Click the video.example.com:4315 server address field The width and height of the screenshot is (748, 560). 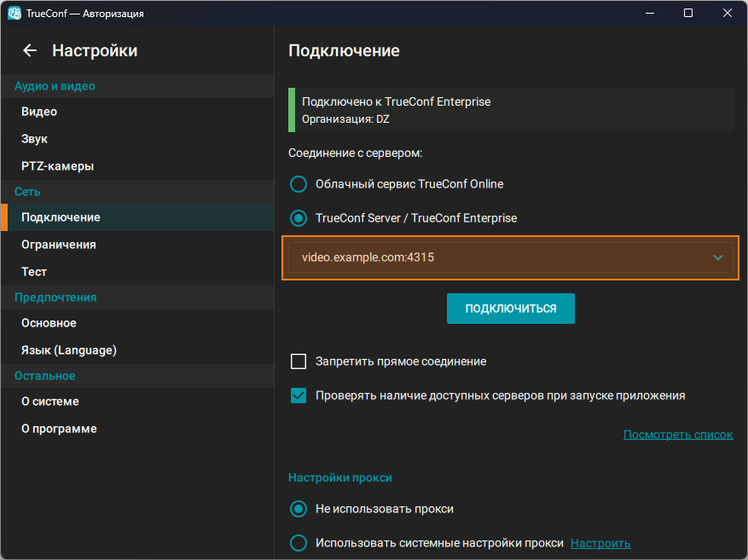[510, 257]
